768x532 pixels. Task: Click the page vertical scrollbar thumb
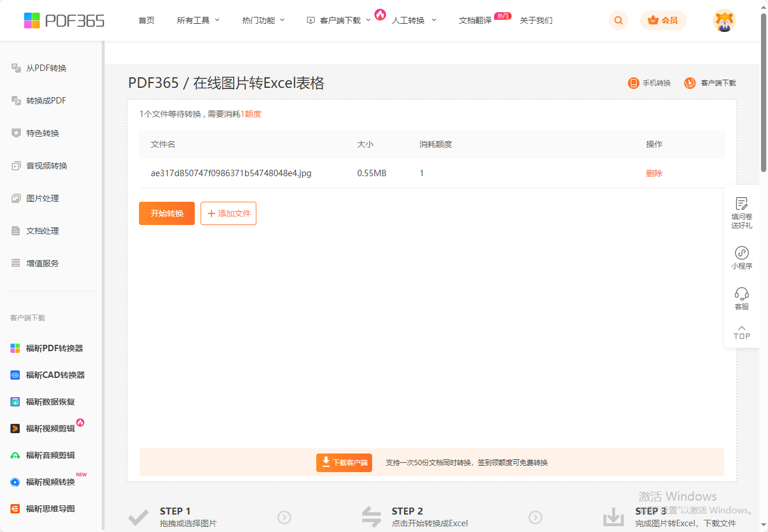[763, 93]
